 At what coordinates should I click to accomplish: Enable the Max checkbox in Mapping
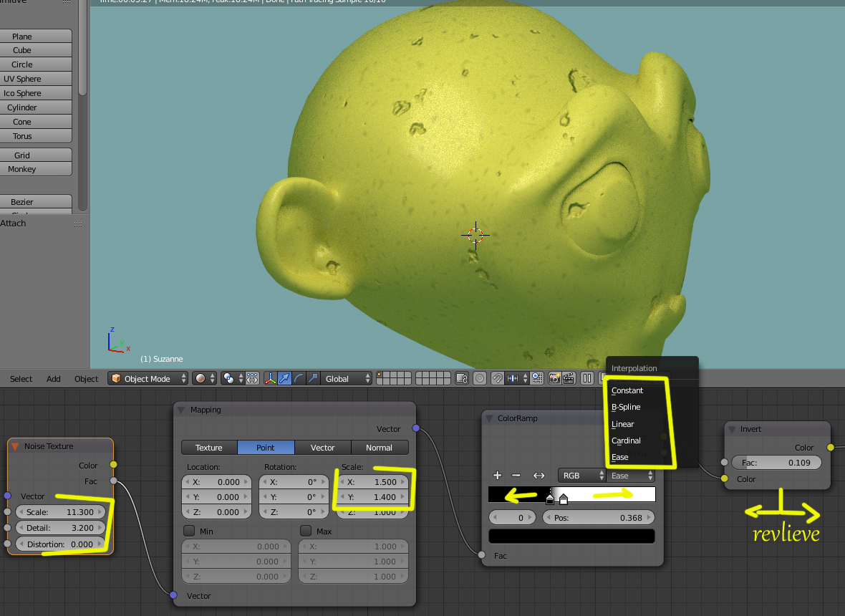[x=306, y=531]
